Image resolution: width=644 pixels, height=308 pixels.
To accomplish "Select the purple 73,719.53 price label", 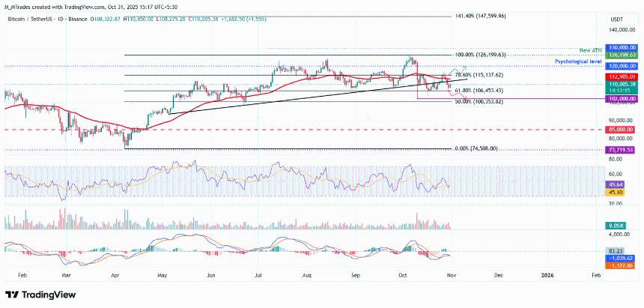I will (622, 150).
